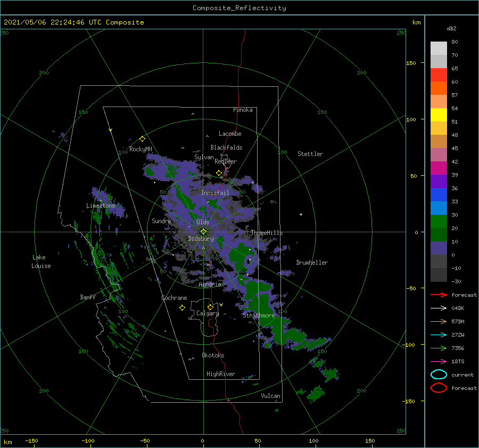Click the yellow diamond marker below RedDeer
This screenshot has width=479, height=448.
[x=219, y=173]
